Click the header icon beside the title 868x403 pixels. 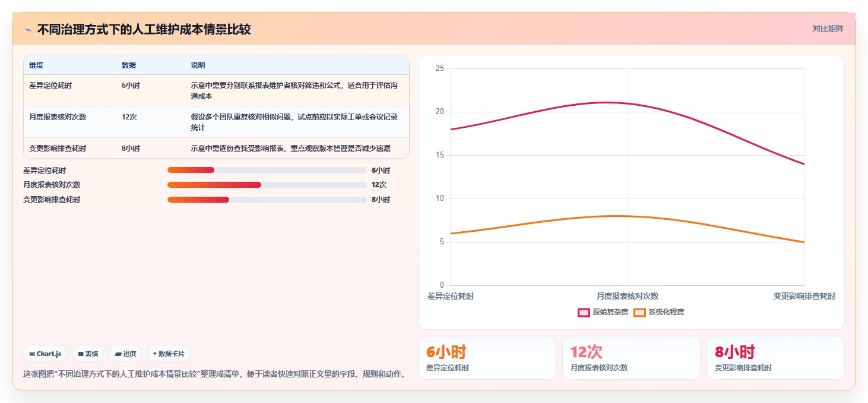coord(28,30)
